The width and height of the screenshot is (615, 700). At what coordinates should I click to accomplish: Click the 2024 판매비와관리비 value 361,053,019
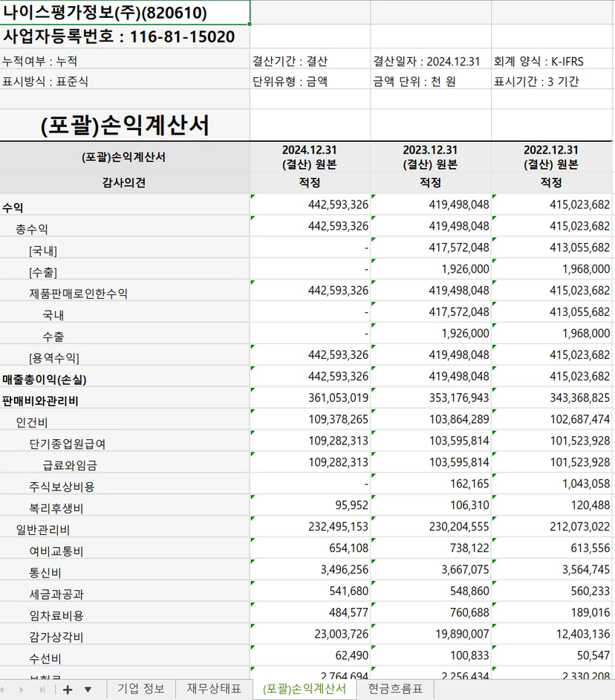point(310,398)
